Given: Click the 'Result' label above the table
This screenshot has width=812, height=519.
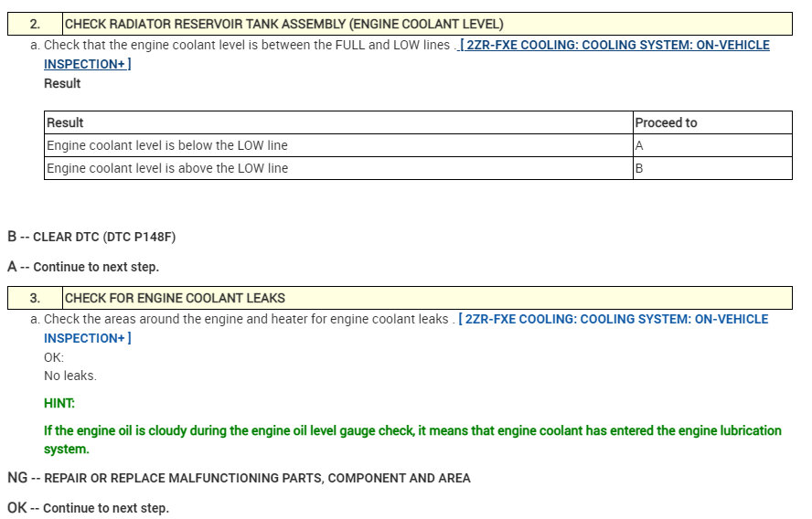Looking at the screenshot, I should [x=62, y=83].
